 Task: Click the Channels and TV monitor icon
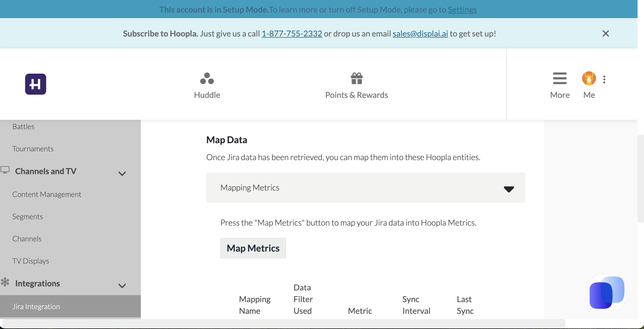click(x=5, y=170)
